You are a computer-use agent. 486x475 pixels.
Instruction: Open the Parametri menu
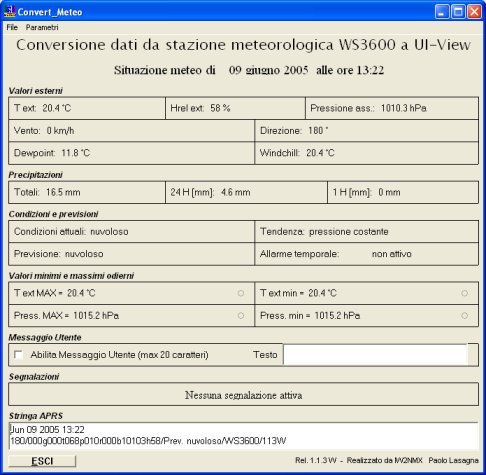[42, 27]
